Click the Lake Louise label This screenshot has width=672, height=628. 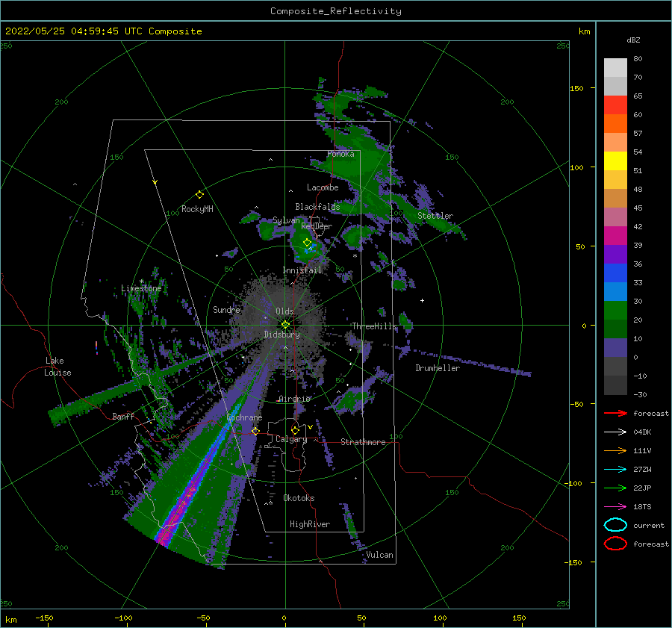[x=57, y=367]
